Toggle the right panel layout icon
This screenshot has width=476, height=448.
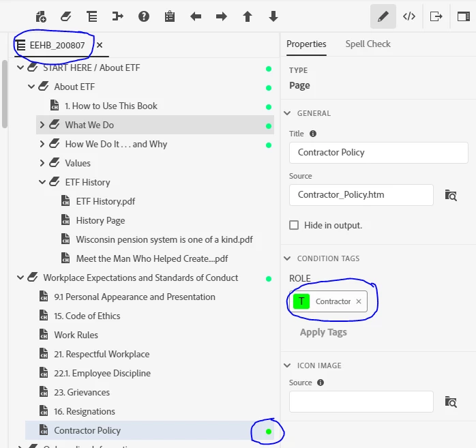(464, 16)
